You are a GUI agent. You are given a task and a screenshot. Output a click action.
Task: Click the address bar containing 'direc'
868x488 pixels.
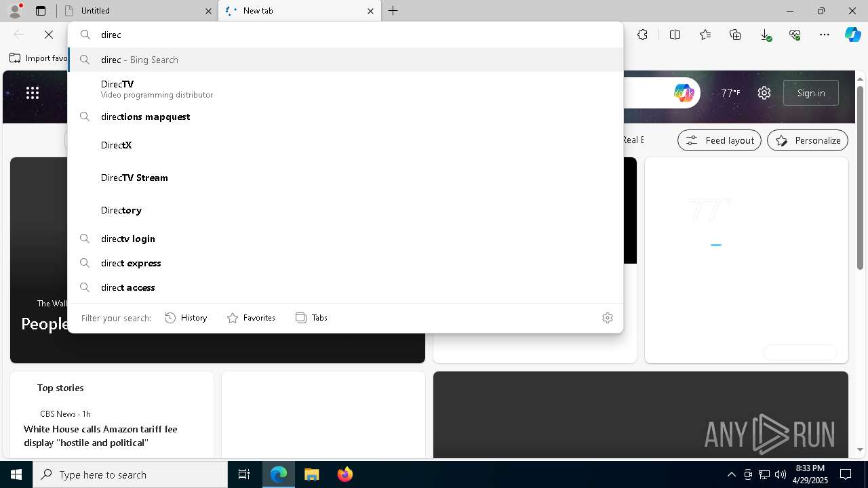point(346,35)
